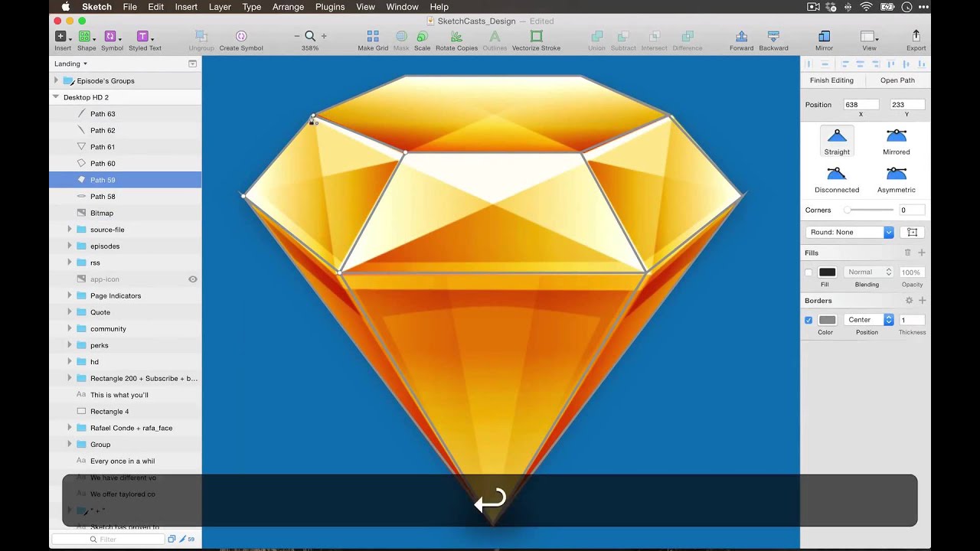Click the Open Path button
Image resolution: width=980 pixels, height=551 pixels.
(897, 80)
